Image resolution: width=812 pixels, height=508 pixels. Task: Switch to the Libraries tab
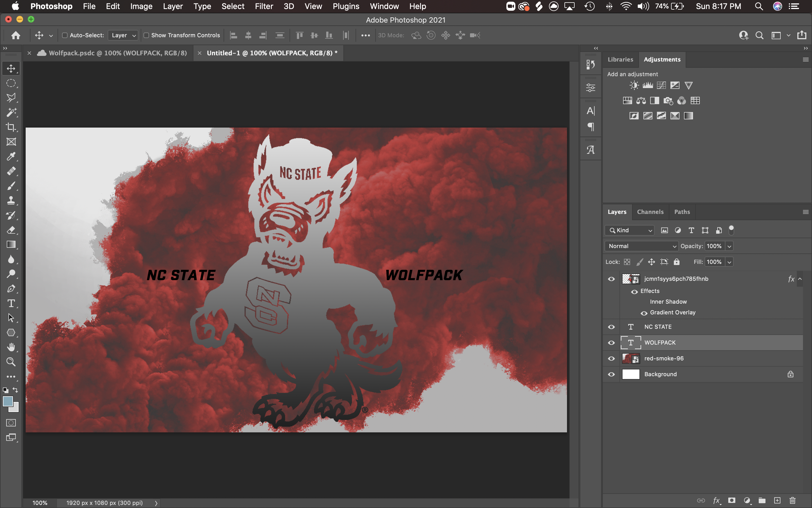tap(620, 60)
